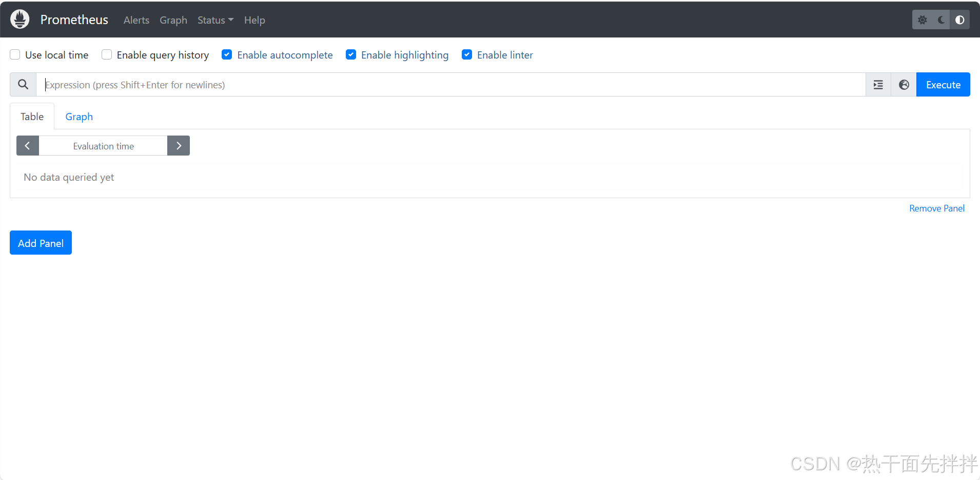Open the metrics explorer globe icon

click(904, 85)
